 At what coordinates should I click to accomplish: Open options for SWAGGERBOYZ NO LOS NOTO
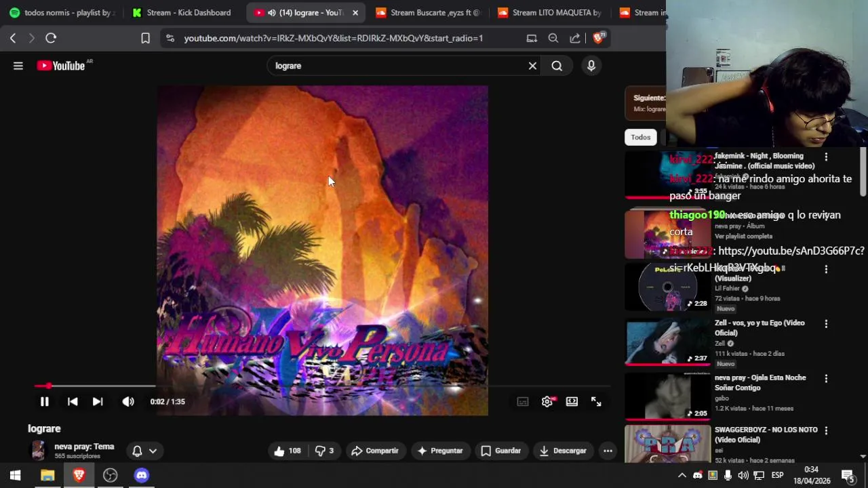pos(826,431)
